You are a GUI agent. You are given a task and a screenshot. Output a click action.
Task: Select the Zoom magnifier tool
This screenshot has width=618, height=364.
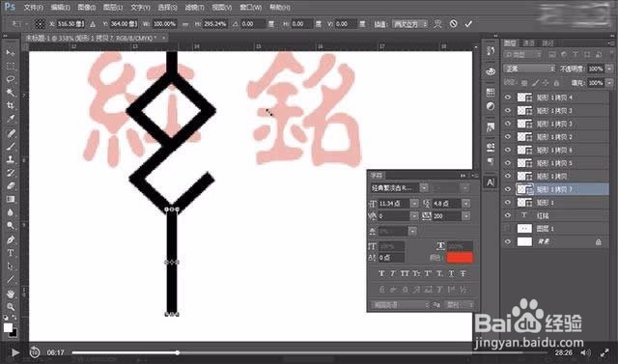click(x=11, y=306)
